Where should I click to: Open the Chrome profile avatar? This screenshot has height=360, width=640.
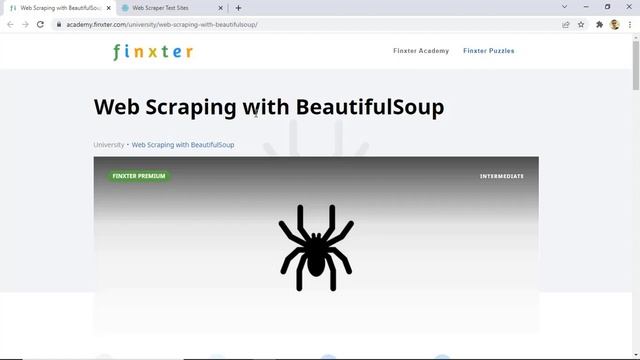tap(615, 24)
